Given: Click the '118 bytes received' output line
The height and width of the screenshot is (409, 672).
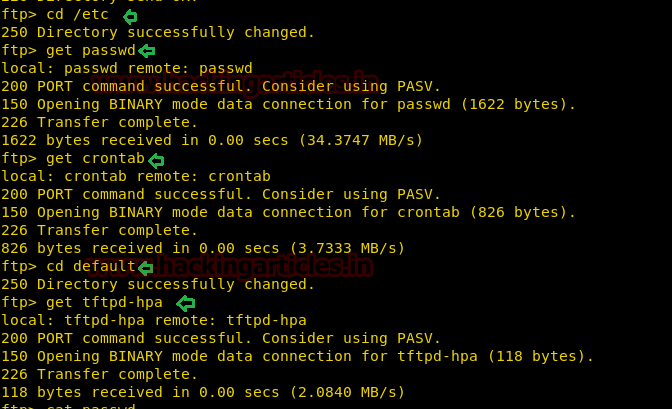Looking at the screenshot, I should pos(203,393).
